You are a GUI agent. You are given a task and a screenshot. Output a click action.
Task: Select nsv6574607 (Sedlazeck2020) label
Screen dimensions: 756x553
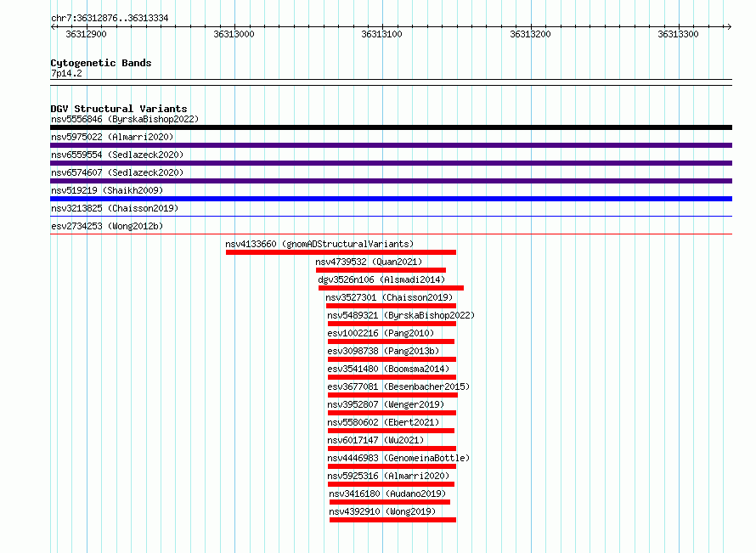[x=117, y=172]
